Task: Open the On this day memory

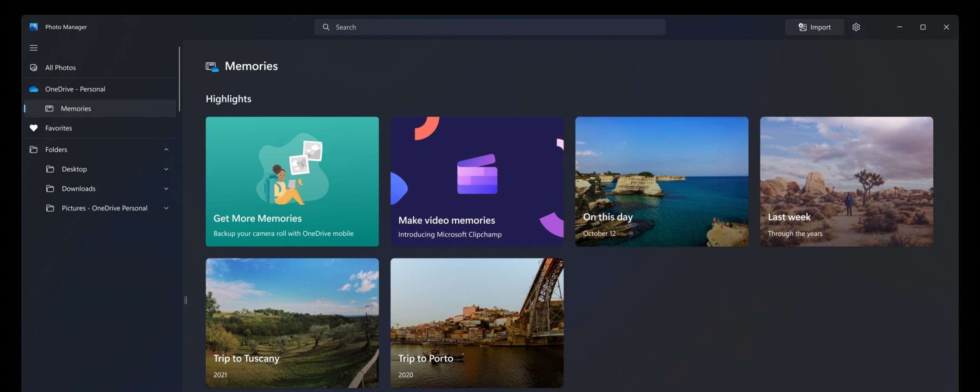Action: [x=661, y=181]
